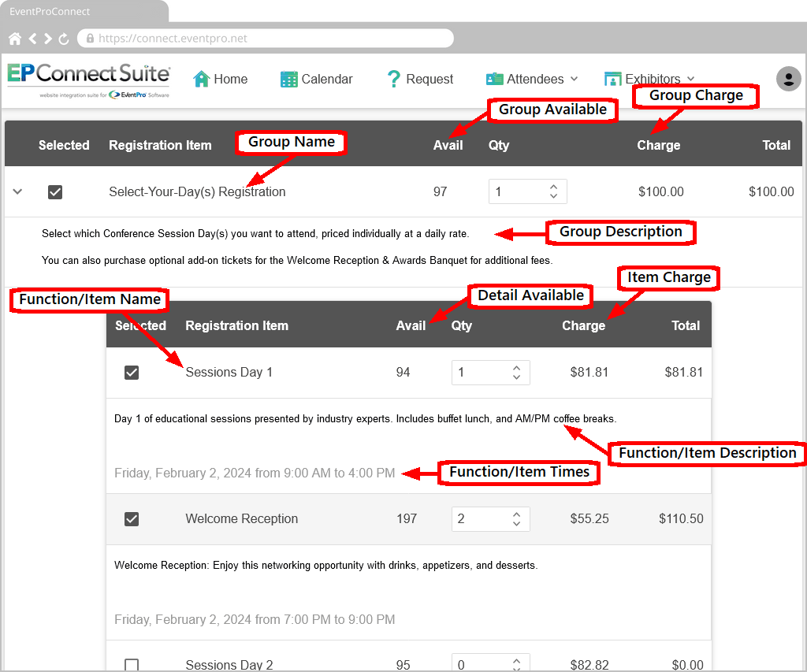
Task: Expand the Attendees dropdown chevron
Action: pos(574,79)
